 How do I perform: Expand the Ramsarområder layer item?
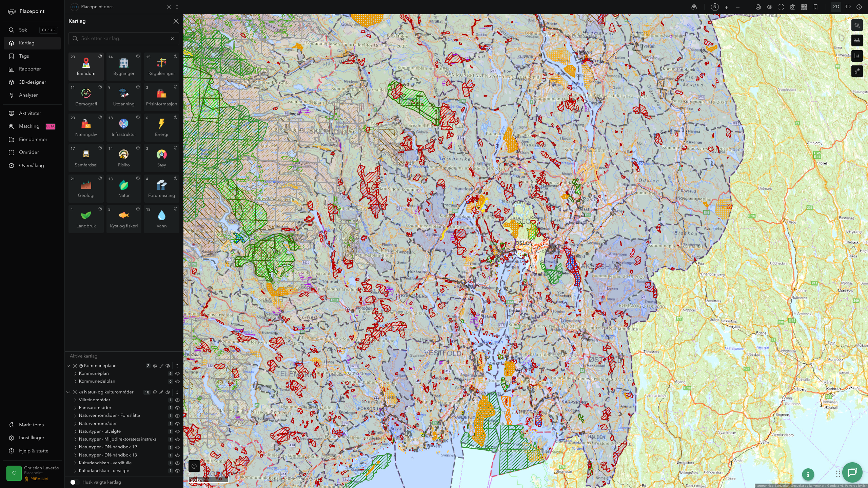click(75, 408)
